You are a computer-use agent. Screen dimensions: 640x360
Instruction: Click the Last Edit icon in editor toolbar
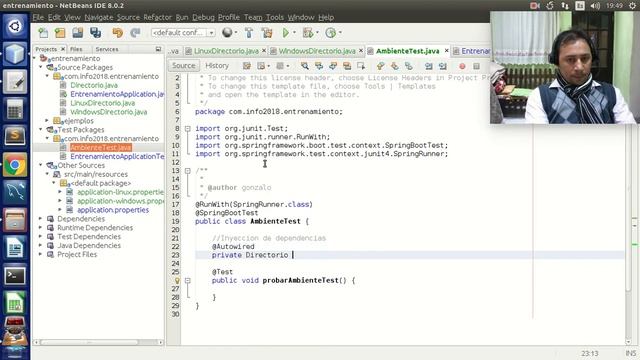(247, 66)
